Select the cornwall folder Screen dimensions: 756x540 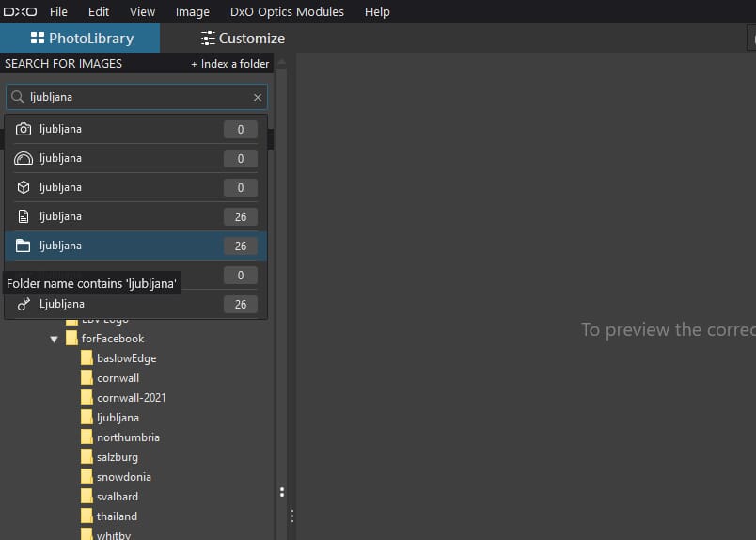click(x=118, y=378)
